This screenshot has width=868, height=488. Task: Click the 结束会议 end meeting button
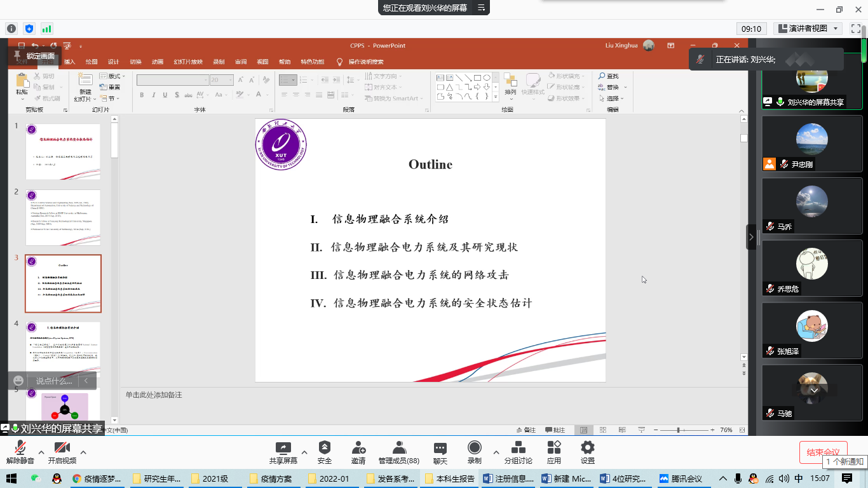pos(824,452)
